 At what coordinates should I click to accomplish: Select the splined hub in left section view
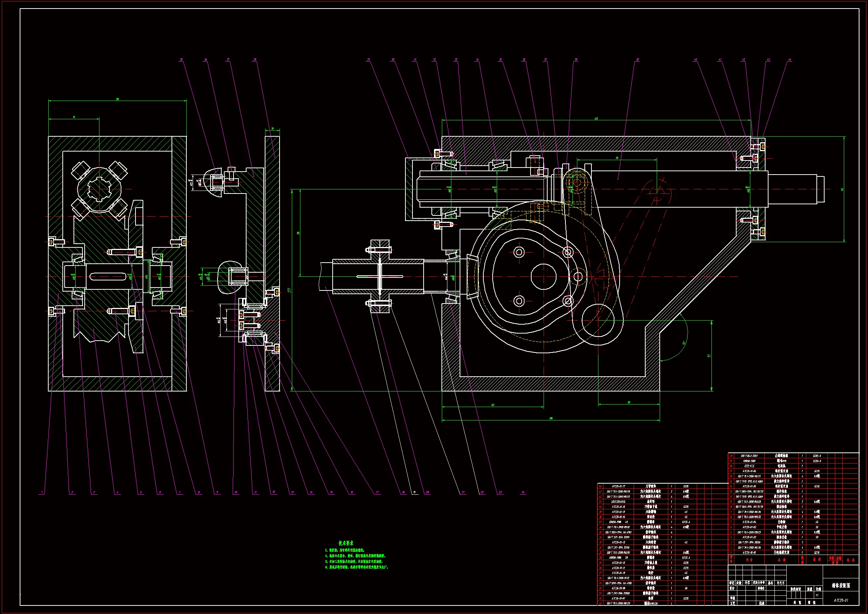tap(99, 189)
